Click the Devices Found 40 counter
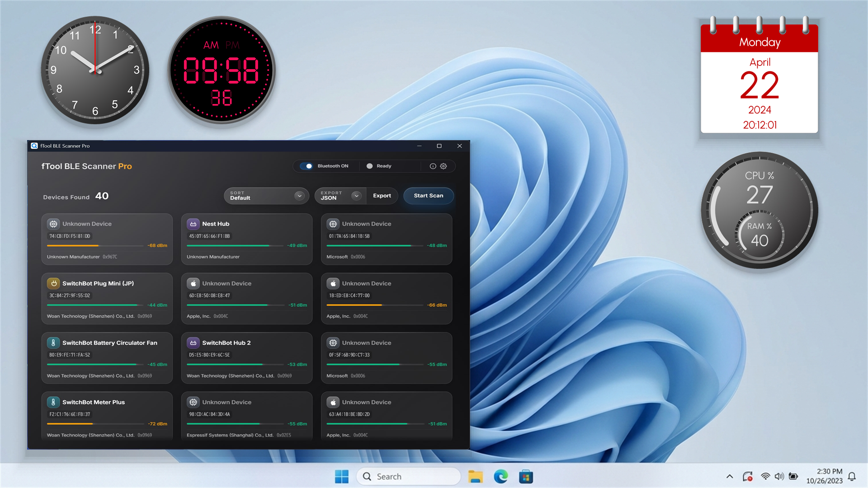 click(x=75, y=196)
